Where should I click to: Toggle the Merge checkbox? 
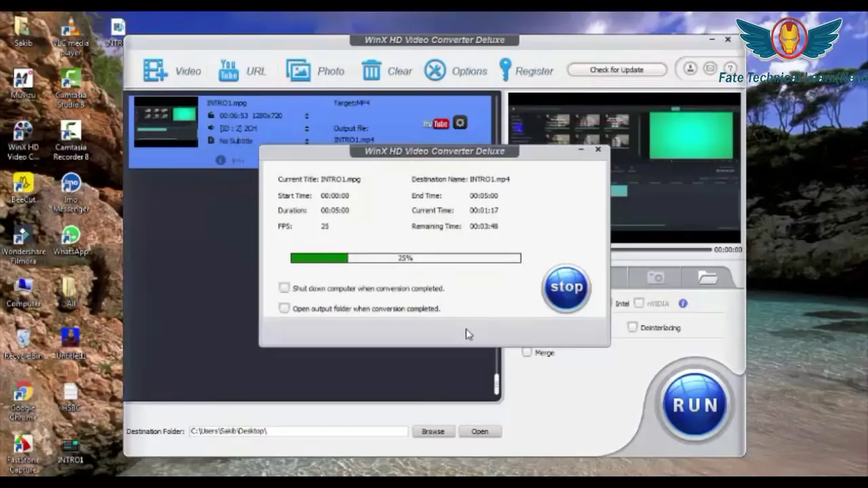pyautogui.click(x=527, y=352)
